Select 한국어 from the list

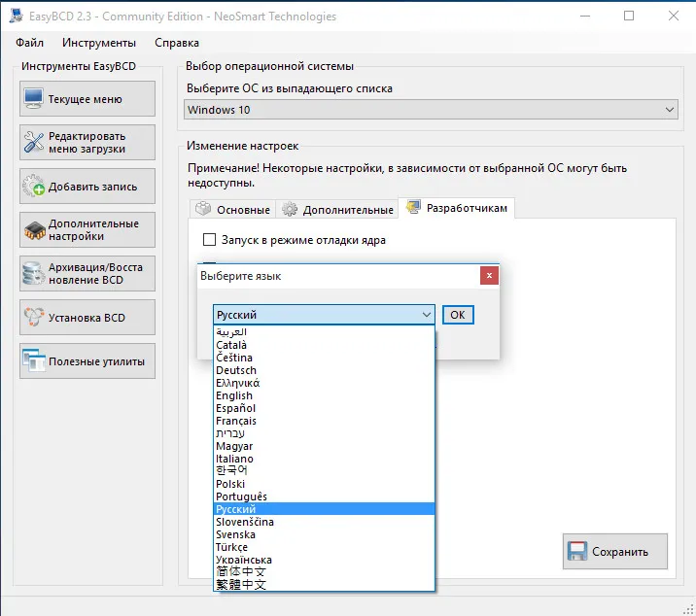coord(324,470)
